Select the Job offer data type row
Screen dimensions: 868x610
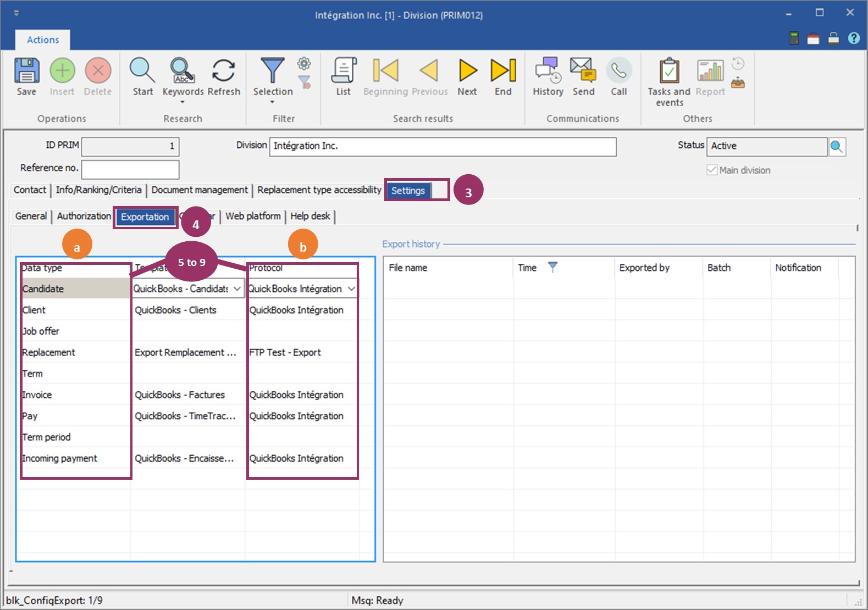(74, 331)
